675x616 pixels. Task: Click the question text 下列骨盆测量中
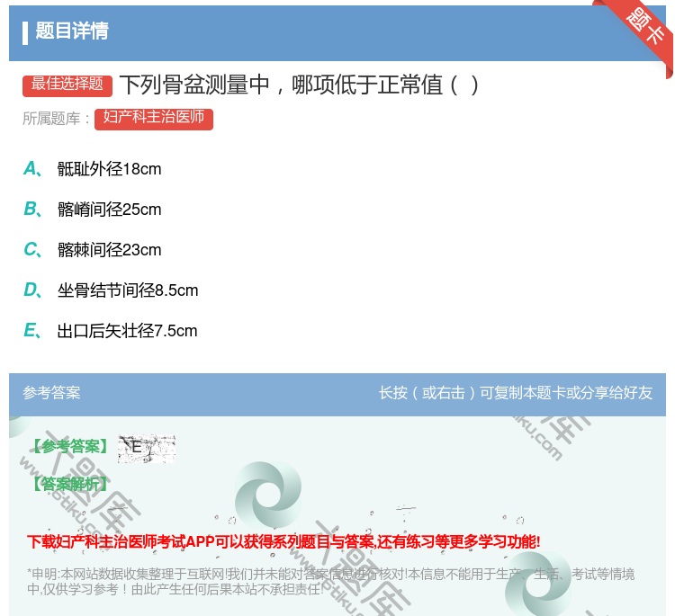point(299,85)
